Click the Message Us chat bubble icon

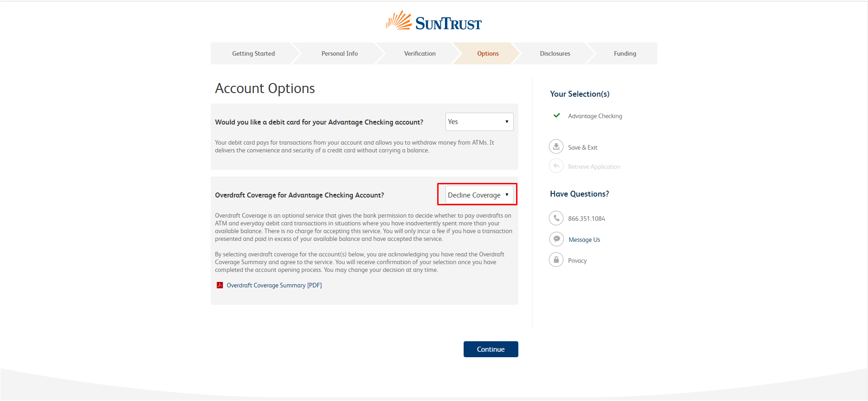[556, 239]
